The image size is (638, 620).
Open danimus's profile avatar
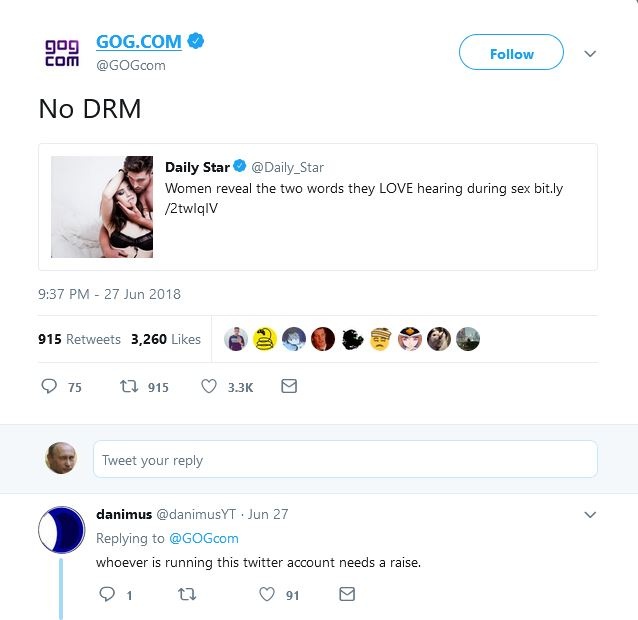(61, 530)
